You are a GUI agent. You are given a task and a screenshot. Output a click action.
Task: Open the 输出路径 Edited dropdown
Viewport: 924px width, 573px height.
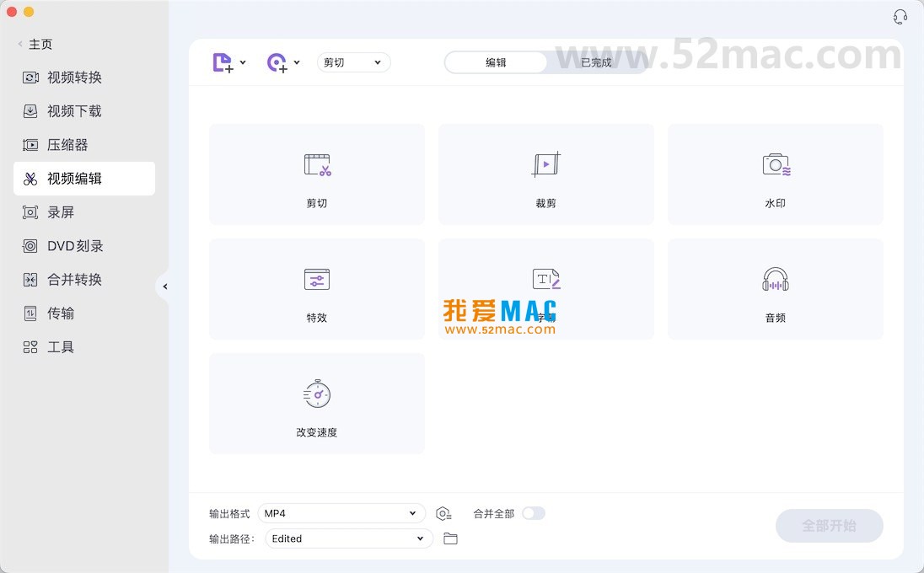[349, 538]
